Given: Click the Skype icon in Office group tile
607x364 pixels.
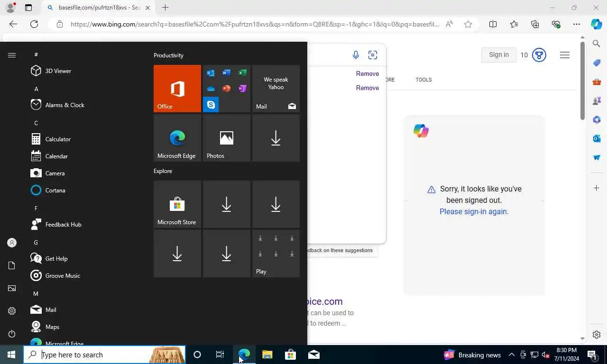Looking at the screenshot, I should pyautogui.click(x=211, y=105).
